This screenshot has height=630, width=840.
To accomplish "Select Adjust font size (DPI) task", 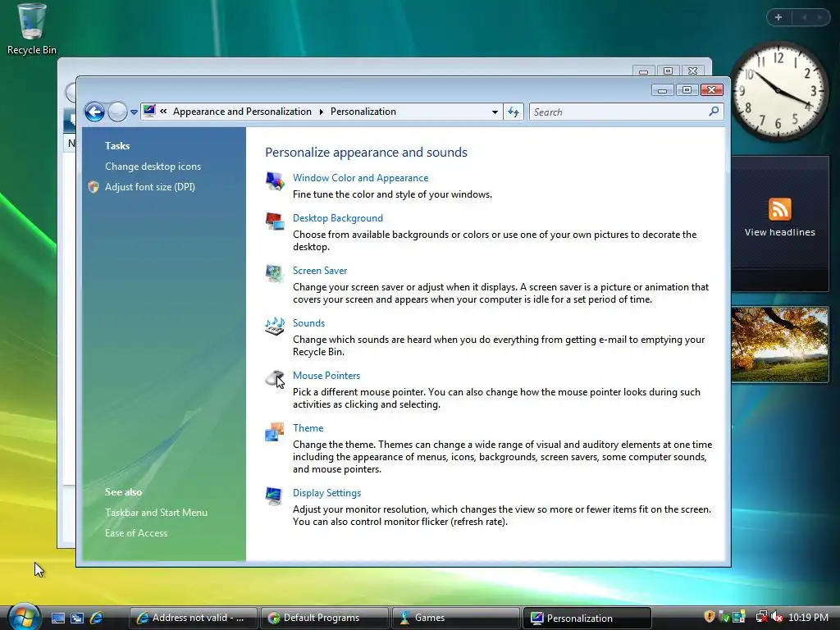I will pyautogui.click(x=150, y=187).
